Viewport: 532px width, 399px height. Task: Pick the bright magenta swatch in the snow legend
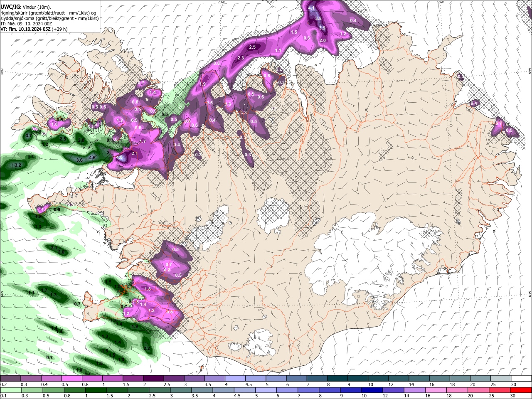(72, 379)
